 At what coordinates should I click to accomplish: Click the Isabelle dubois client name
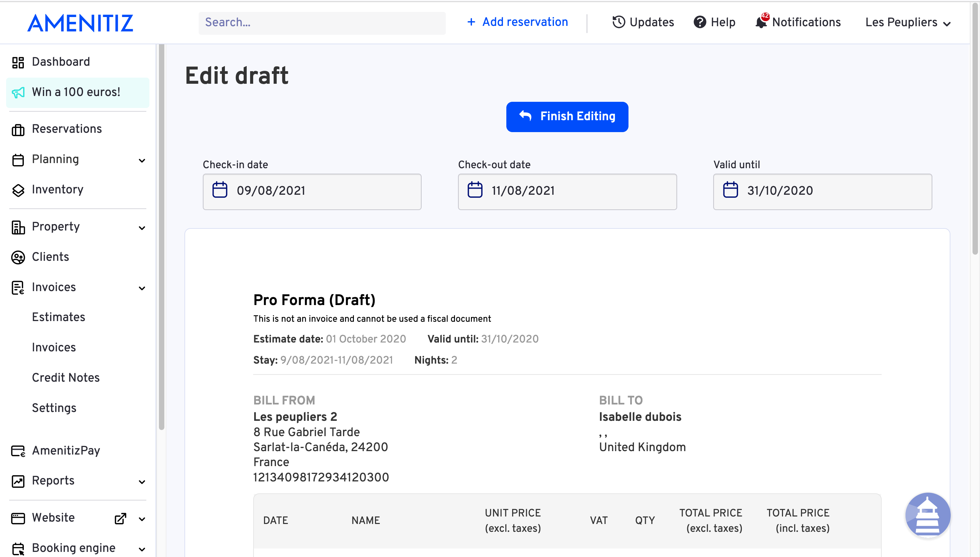(640, 417)
